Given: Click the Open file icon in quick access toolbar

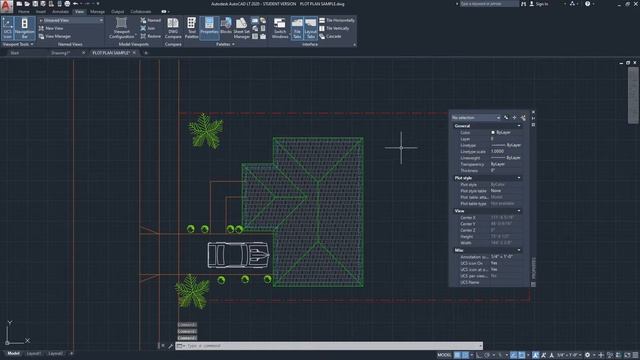Looking at the screenshot, I should 27,4.
